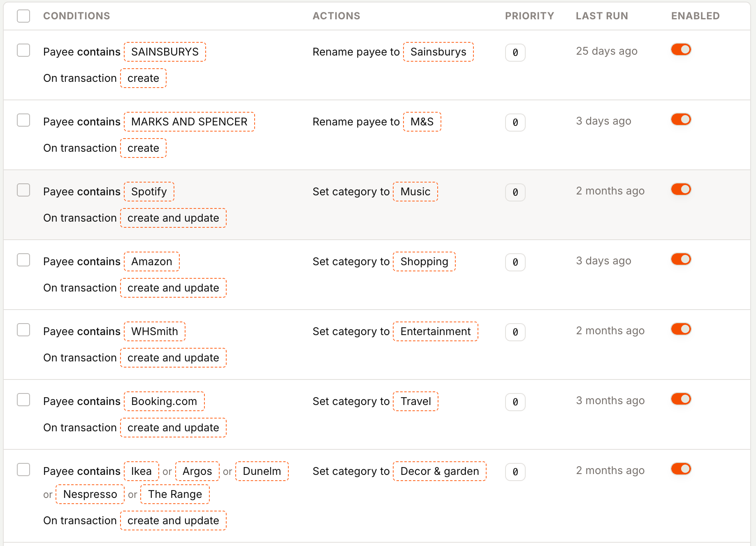Disable the M&S rename rule
Viewport: 756px width, 546px height.
681,119
